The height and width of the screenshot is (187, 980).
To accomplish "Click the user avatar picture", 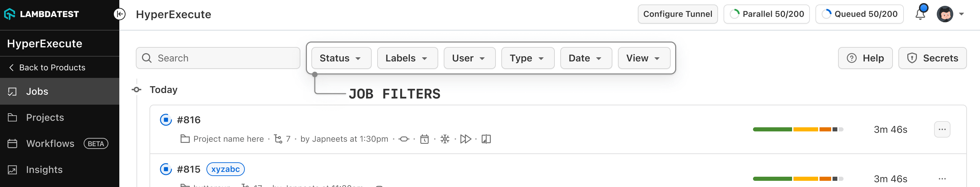I will 945,14.
